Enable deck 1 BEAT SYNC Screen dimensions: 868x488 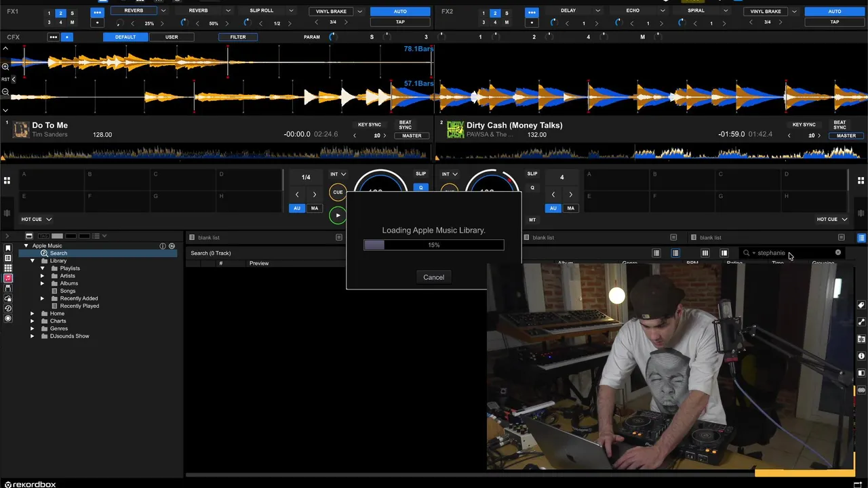405,125
